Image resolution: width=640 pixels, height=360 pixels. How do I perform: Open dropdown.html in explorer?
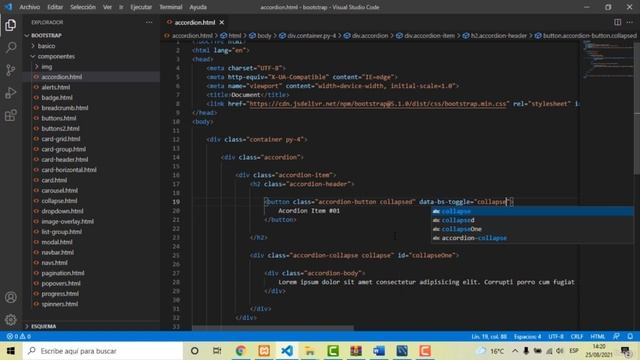(x=62, y=211)
